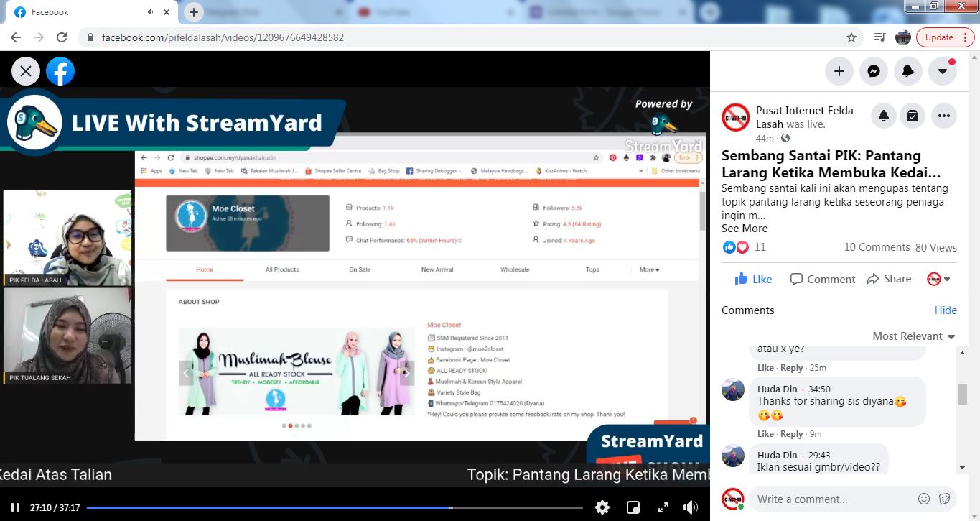Click Huda Din's avatar on 34:50 comment
The image size is (980, 521).
[x=733, y=389]
